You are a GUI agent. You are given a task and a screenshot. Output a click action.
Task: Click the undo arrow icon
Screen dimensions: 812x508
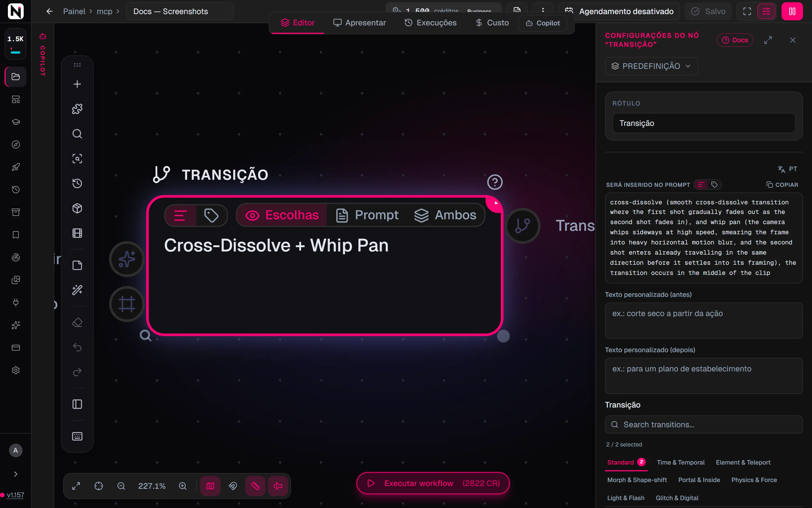pos(77,347)
